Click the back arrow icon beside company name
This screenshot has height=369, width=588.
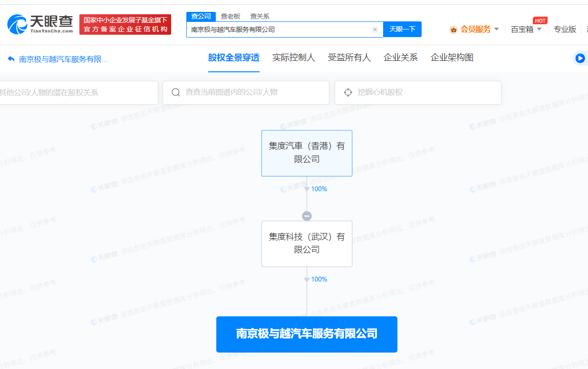pyautogui.click(x=11, y=59)
